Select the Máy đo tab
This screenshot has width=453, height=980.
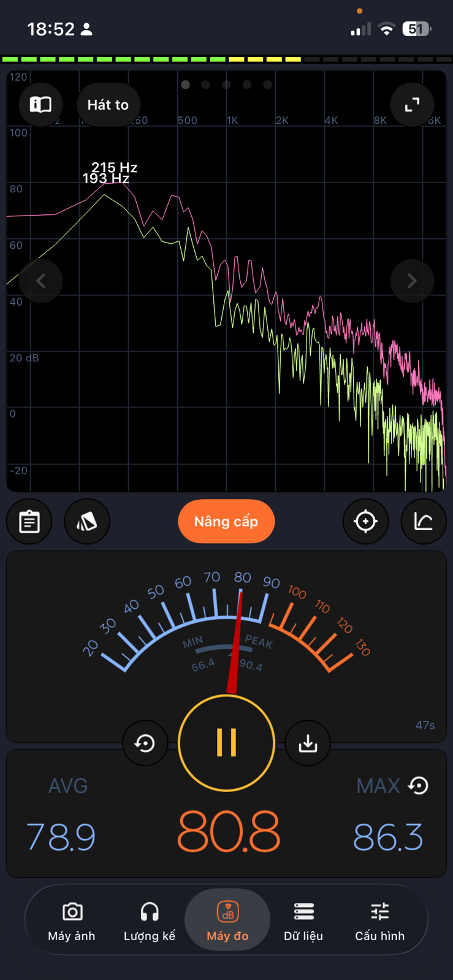tap(227, 921)
